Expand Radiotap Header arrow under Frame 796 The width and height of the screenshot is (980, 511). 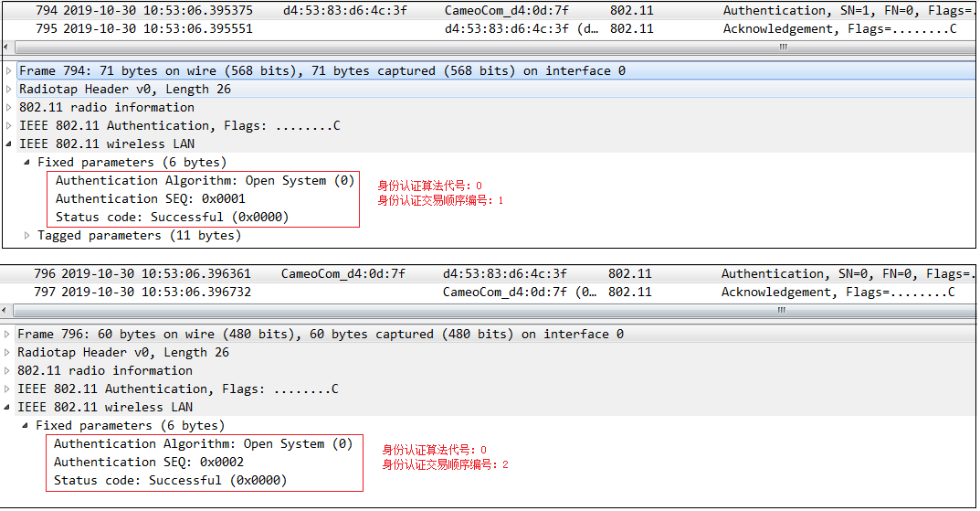pos(7,353)
